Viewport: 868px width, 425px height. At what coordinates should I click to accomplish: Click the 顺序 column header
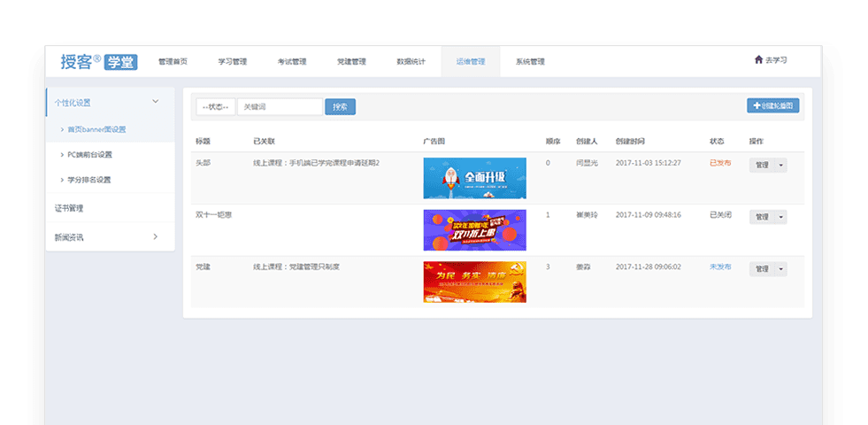coord(553,142)
